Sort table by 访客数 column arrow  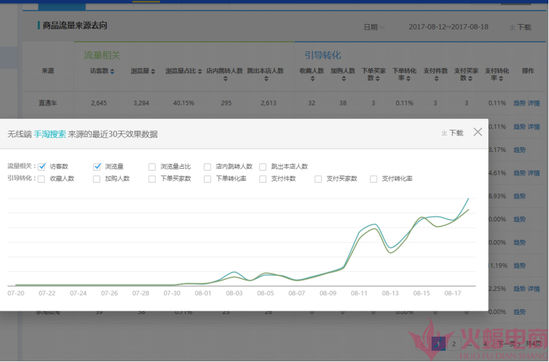[112, 71]
